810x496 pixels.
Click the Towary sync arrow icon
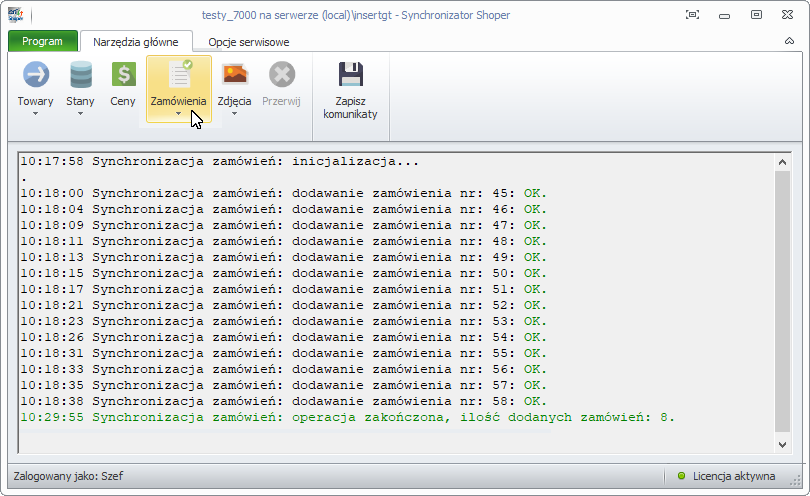[36, 75]
